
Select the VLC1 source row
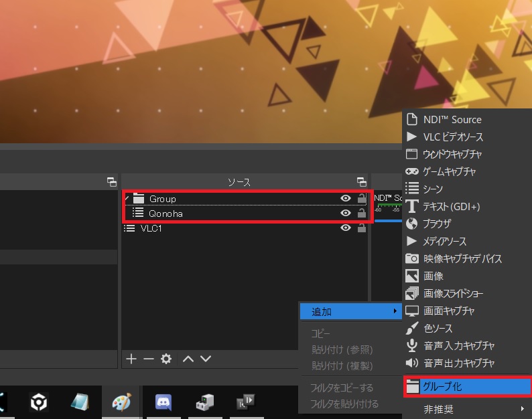tap(245, 228)
